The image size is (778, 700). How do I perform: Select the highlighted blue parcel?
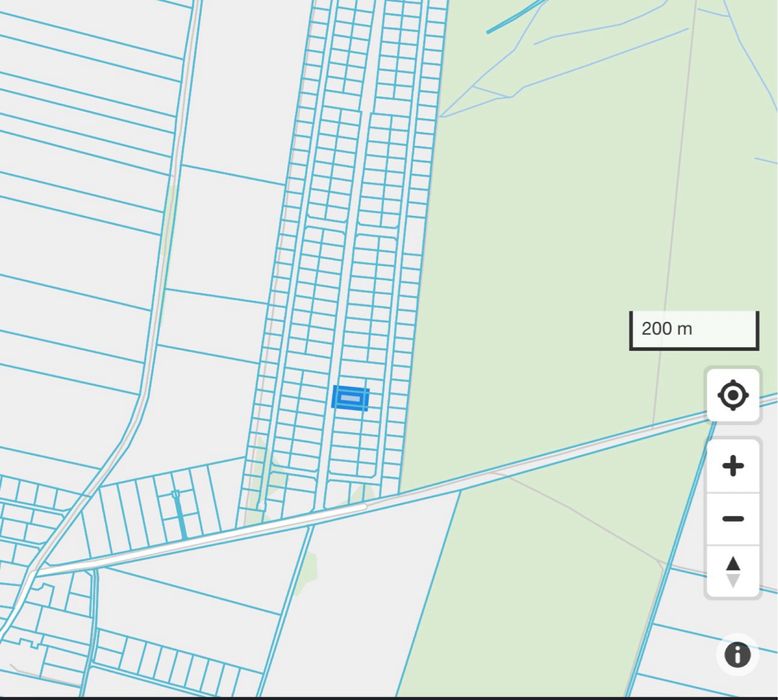tap(350, 398)
